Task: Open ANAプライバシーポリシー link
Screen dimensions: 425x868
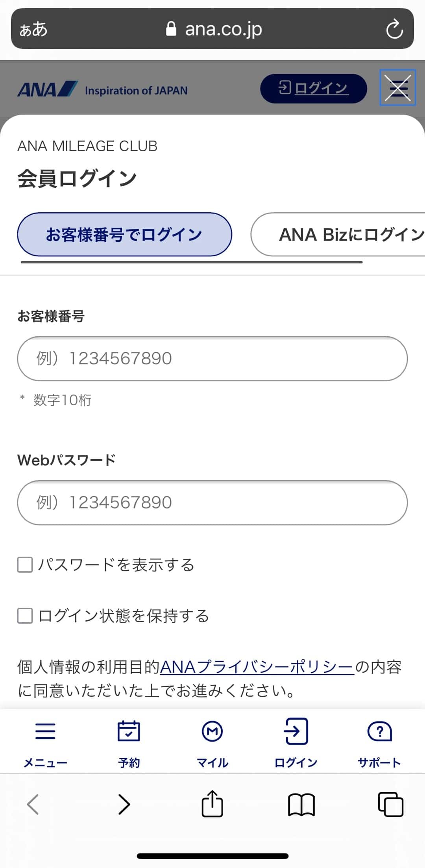Action: pyautogui.click(x=257, y=667)
